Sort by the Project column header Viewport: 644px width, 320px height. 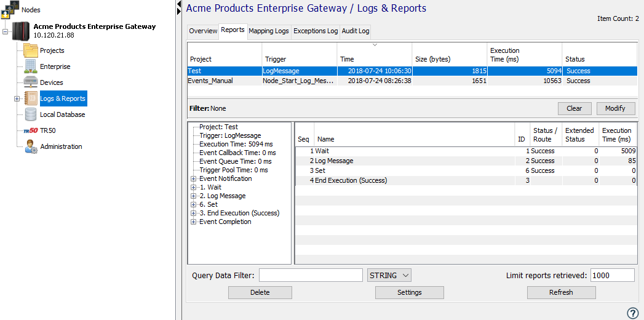225,54
